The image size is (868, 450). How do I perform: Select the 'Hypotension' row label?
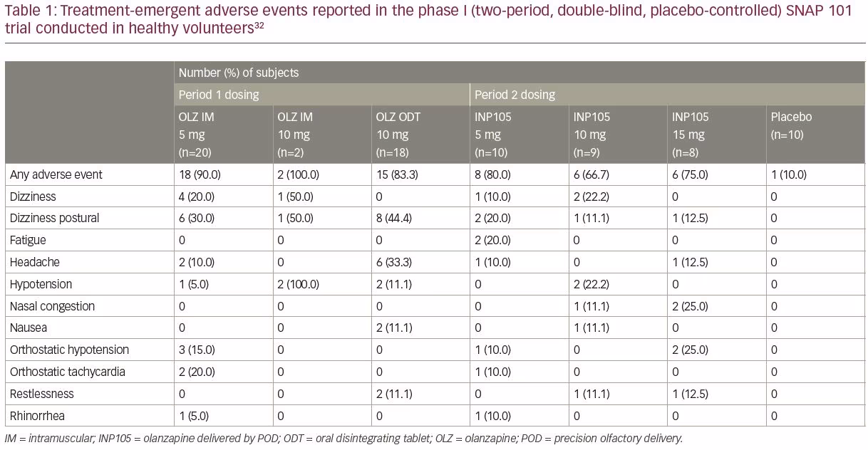(x=41, y=284)
